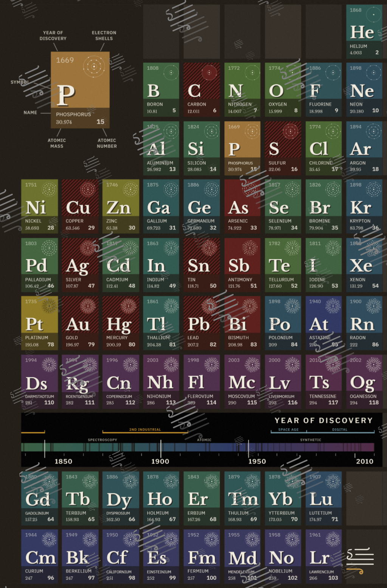Open the Gallium element tile
The image size is (387, 588).
point(161,206)
